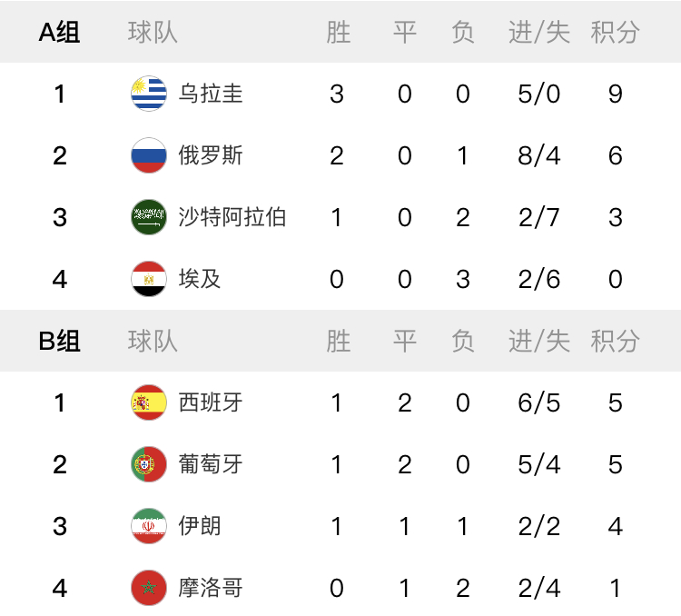Click the Egypt flag icon

(x=149, y=279)
